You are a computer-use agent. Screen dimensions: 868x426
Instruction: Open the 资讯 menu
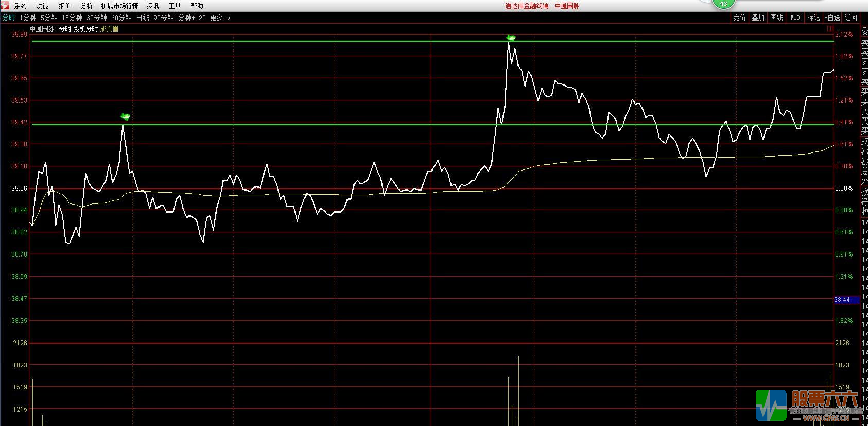coord(153,6)
